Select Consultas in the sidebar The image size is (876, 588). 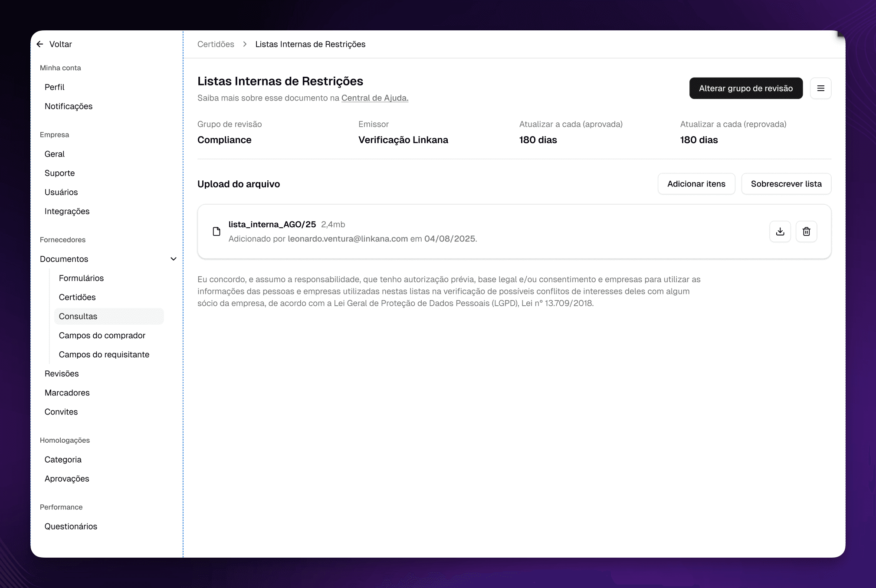(78, 316)
